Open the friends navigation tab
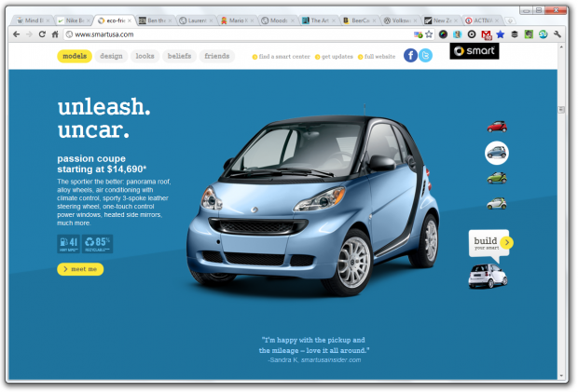Viewport: 578px width, 392px height. 216,56
